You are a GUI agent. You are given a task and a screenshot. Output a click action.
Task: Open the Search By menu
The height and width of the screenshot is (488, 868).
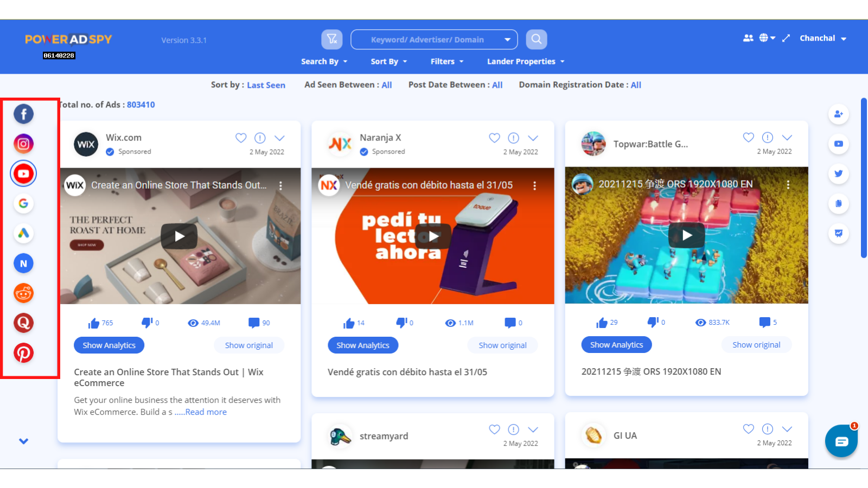pos(324,61)
